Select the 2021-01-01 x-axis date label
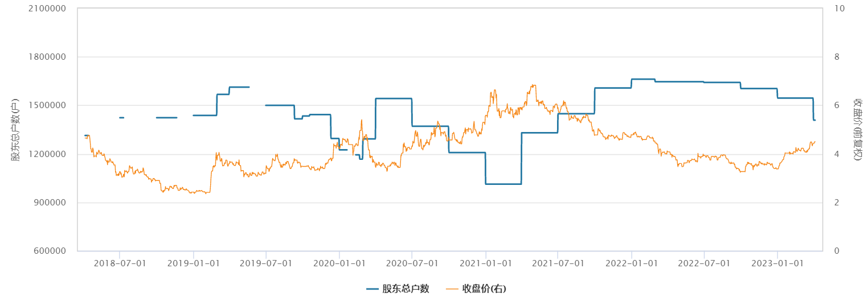The height and width of the screenshot is (297, 868). tap(485, 263)
